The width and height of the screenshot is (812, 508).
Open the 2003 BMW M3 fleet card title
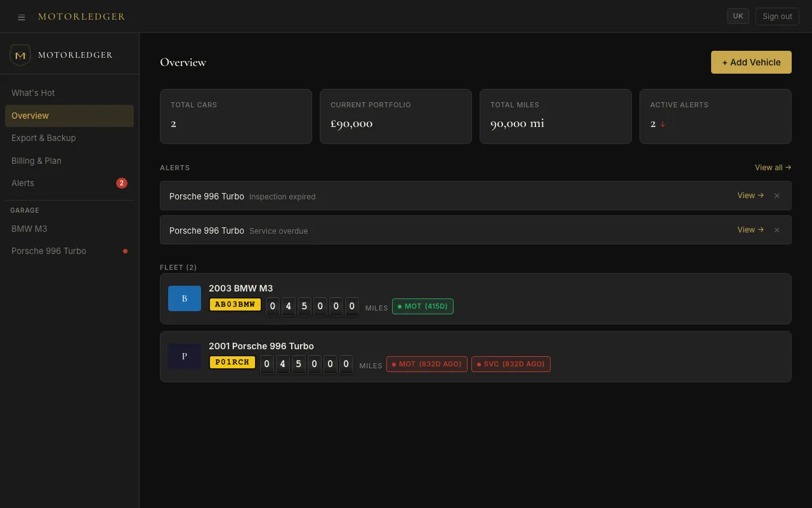(x=241, y=288)
